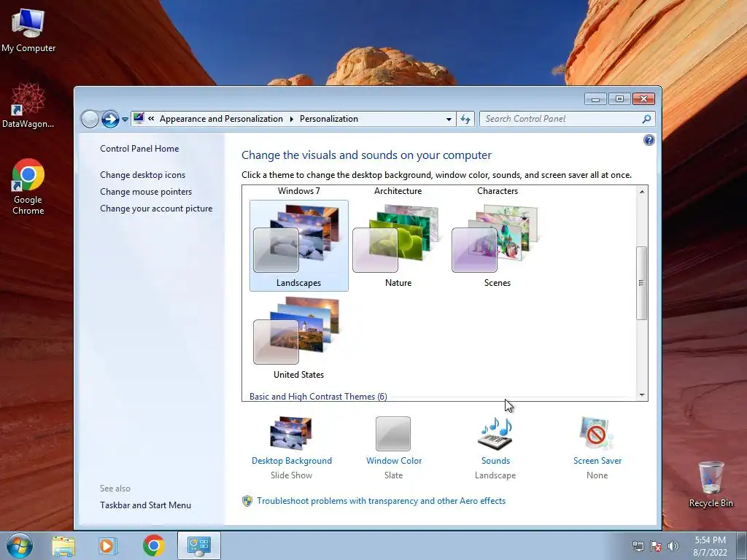747x560 pixels.
Task: Click the theme list scrollbar thumb
Action: coord(642,283)
